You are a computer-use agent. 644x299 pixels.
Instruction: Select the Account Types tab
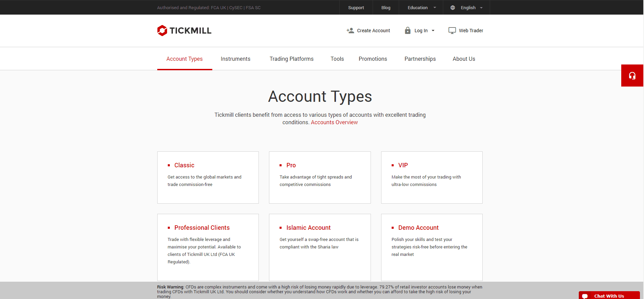[x=184, y=59]
